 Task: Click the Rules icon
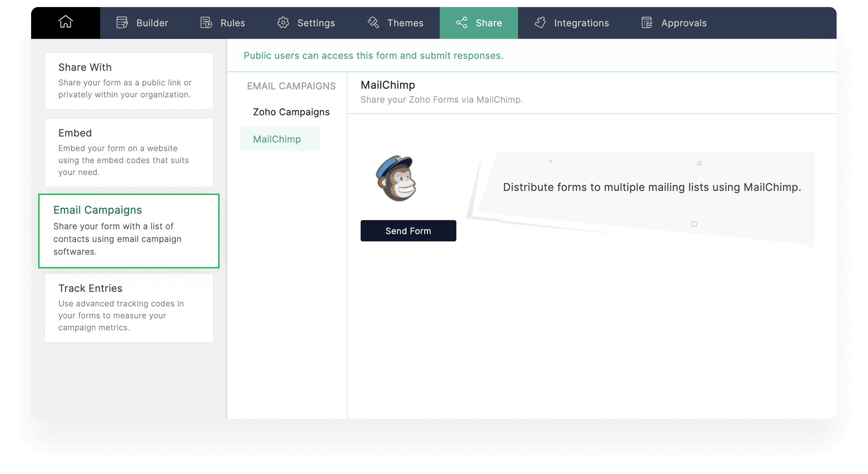(206, 23)
